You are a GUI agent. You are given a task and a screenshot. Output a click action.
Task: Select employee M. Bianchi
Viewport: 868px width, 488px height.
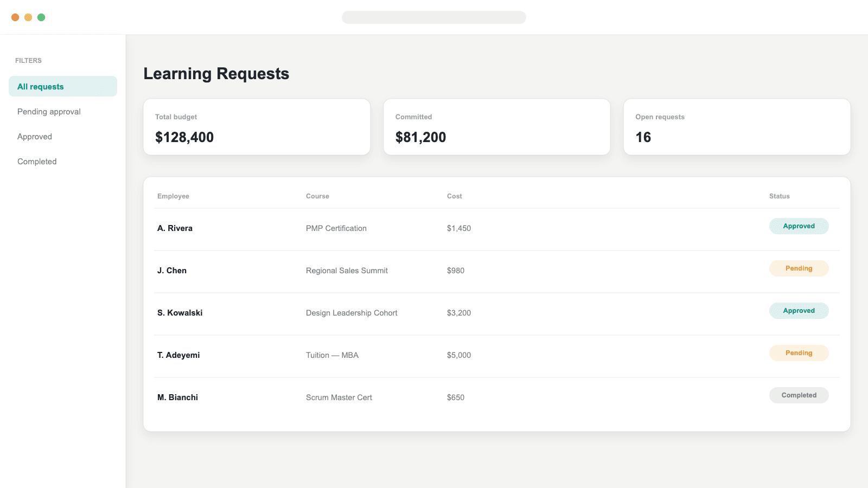click(x=177, y=397)
